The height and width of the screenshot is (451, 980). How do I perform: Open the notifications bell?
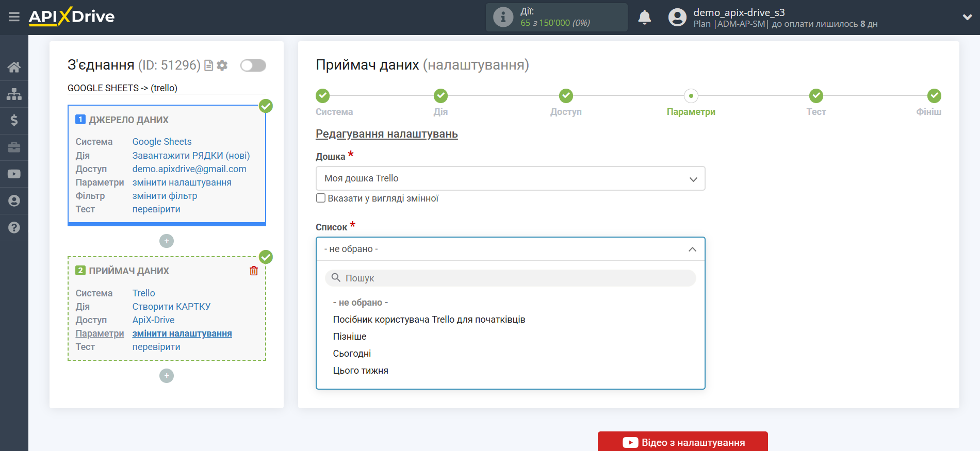click(x=644, y=18)
